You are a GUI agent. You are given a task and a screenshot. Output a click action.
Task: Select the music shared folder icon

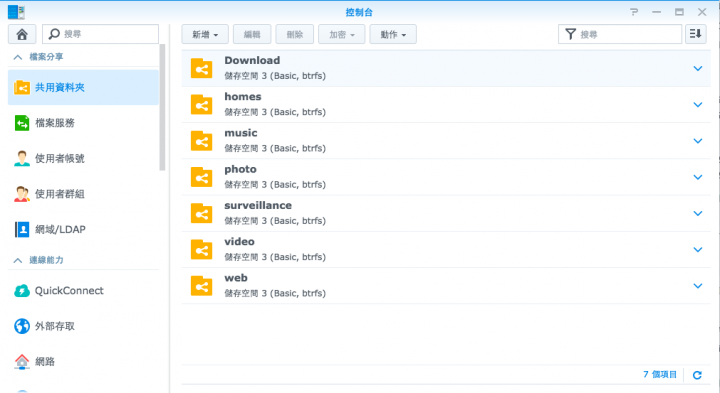pyautogui.click(x=202, y=141)
